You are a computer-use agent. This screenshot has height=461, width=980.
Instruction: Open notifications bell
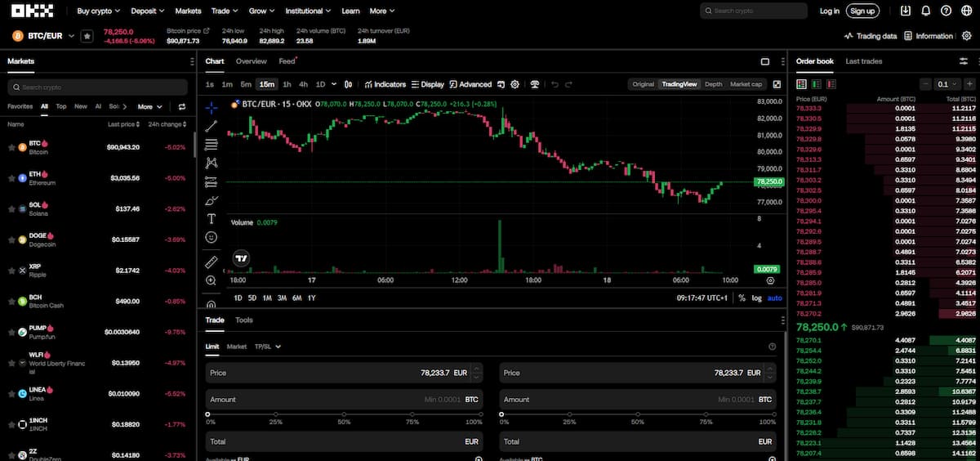[925, 11]
